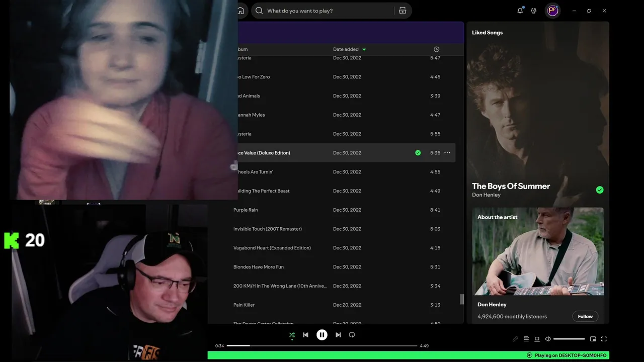The image size is (644, 362).
Task: Toggle repeat mode
Action: click(x=352, y=335)
